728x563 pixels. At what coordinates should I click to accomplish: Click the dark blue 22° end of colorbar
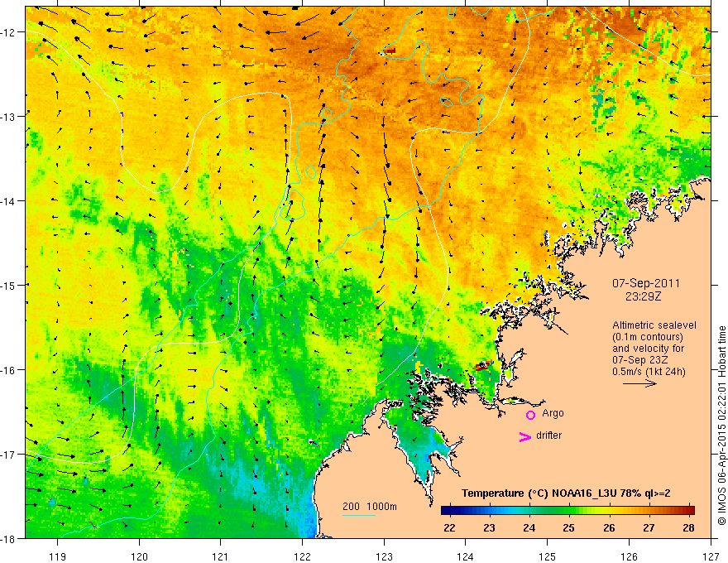click(446, 511)
